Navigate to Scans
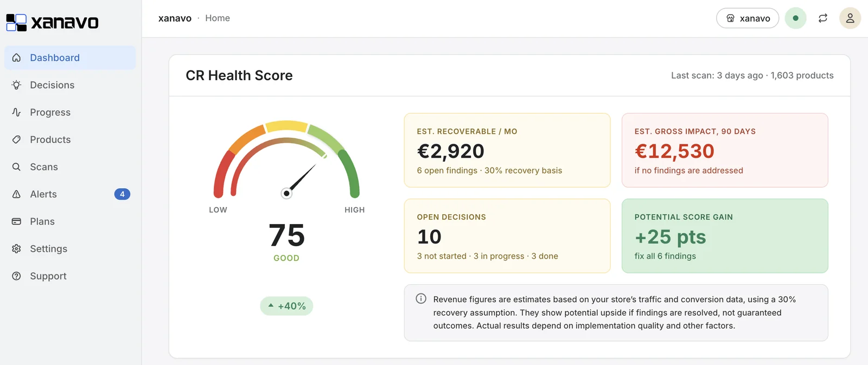Viewport: 868px width, 365px height. (70, 167)
